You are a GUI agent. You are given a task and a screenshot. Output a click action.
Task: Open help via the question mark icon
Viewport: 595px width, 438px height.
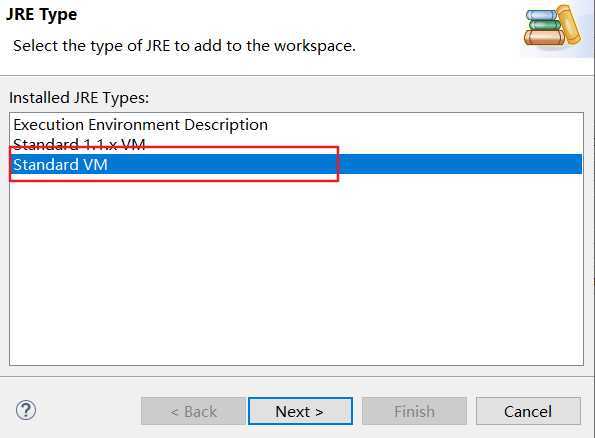click(x=26, y=410)
